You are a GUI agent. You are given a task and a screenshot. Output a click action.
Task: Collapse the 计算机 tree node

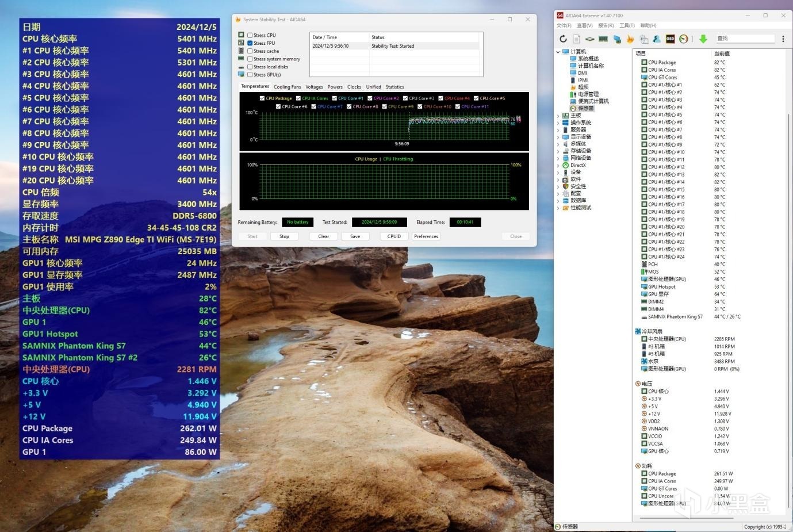coord(558,52)
